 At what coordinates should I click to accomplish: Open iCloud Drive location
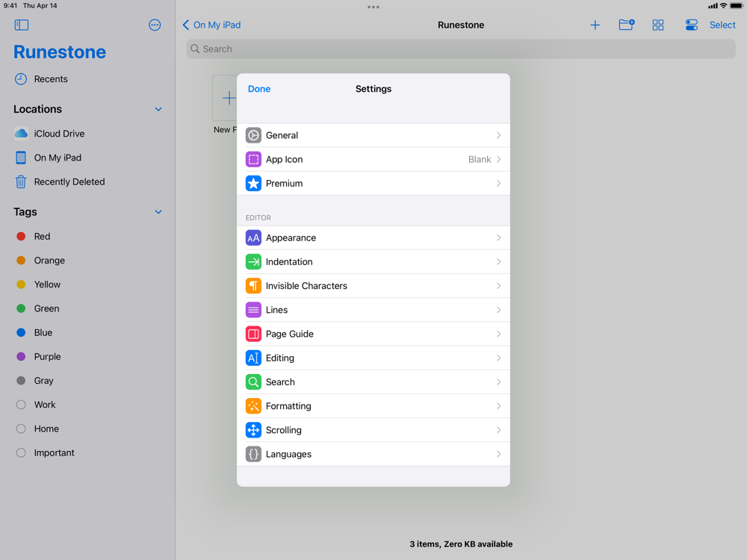(87, 134)
